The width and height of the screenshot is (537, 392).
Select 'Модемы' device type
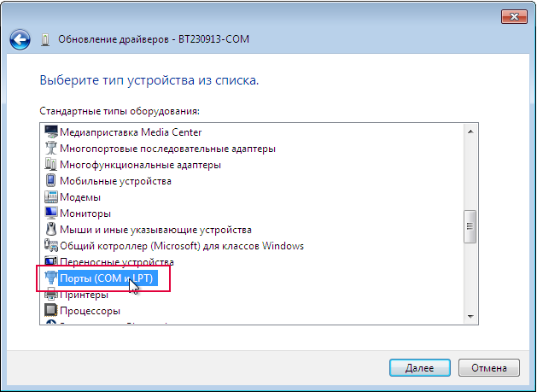[81, 197]
